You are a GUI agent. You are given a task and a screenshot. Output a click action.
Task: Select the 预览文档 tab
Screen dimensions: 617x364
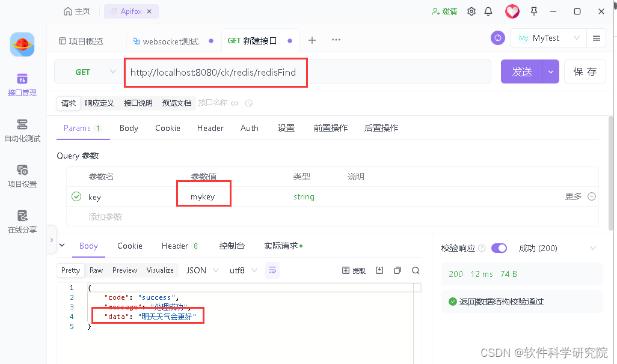point(177,103)
